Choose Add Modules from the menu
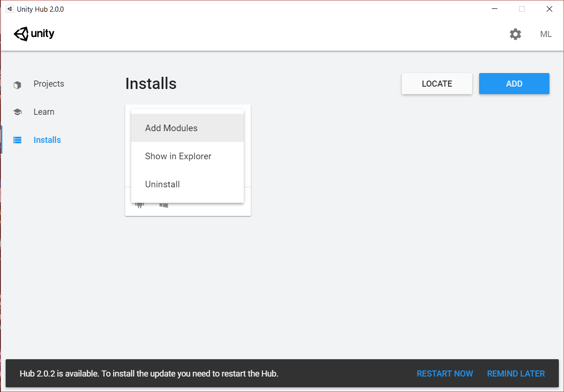Screen dimensions: 564x392 click(188, 128)
